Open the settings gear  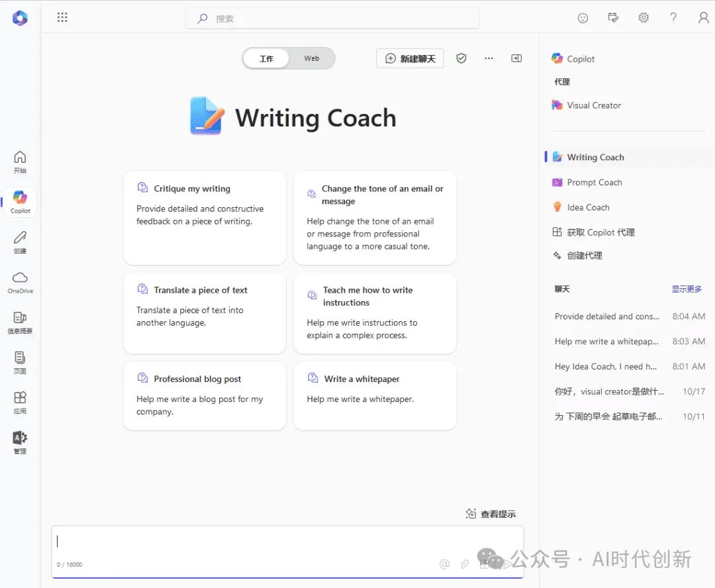click(643, 18)
